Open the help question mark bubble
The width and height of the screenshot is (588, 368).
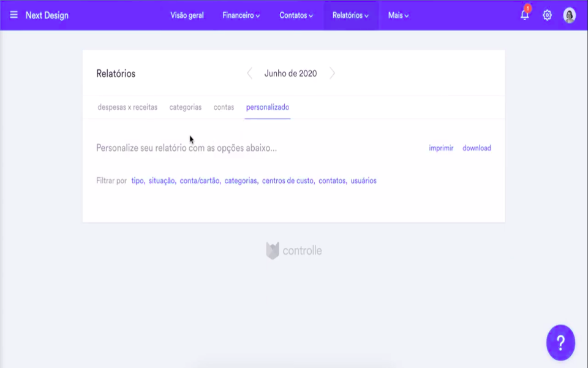[560, 342]
